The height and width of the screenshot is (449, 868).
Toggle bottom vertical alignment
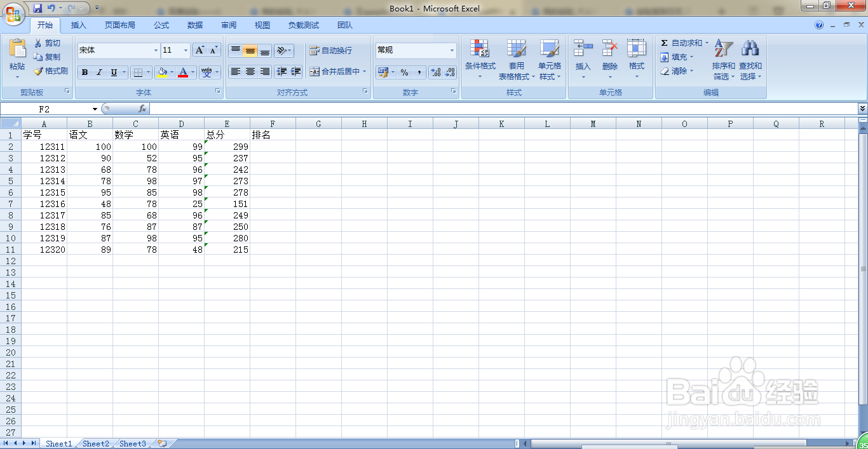[x=265, y=51]
